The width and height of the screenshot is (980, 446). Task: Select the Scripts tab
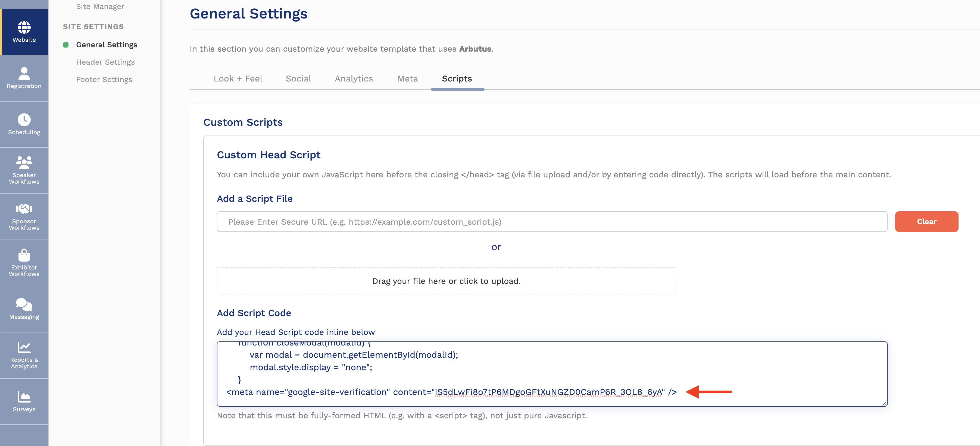457,79
